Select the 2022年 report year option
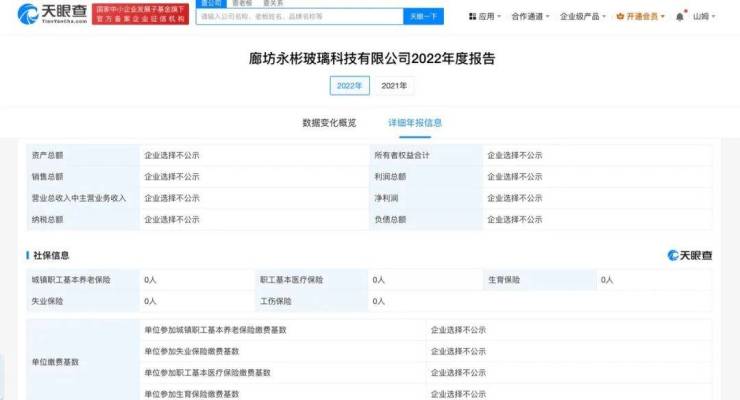This screenshot has width=740, height=400. [350, 86]
